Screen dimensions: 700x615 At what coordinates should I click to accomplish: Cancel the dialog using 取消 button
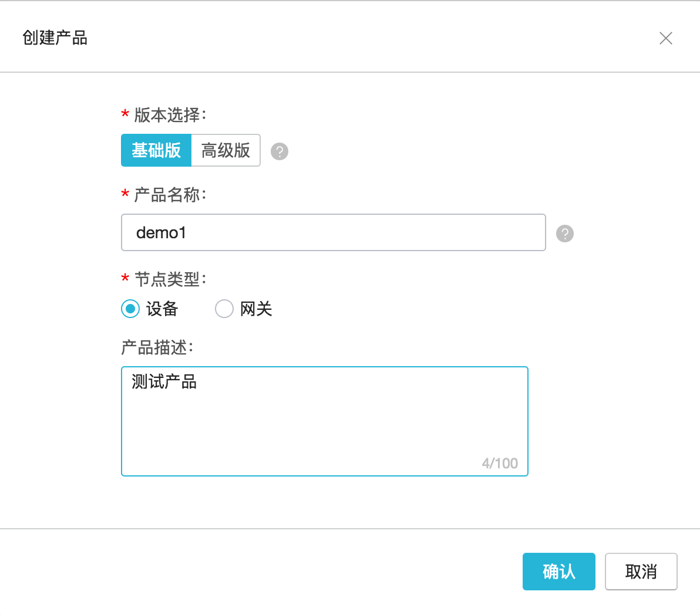pyautogui.click(x=641, y=572)
